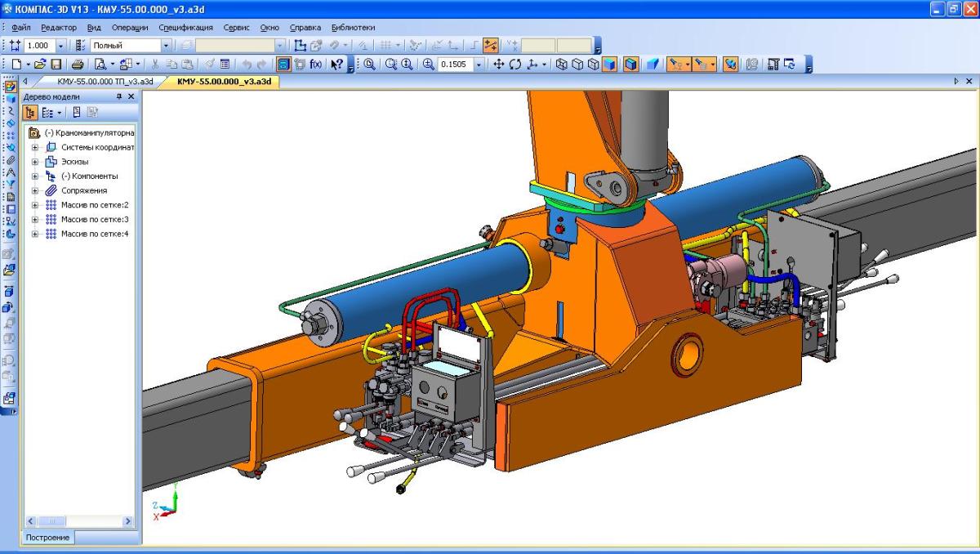980x554 pixels.
Task: Switch to КМУ-55.00.000 ТП_v3.a3d tab
Action: click(x=105, y=82)
